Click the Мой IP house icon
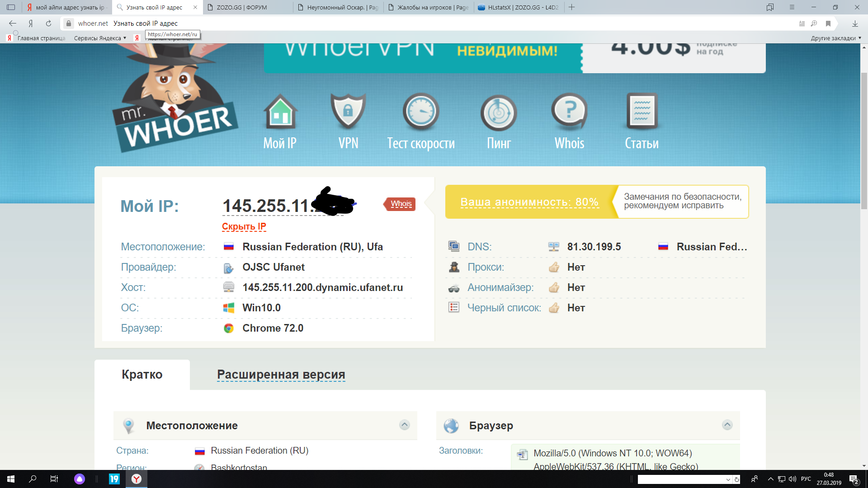Image resolution: width=868 pixels, height=488 pixels. click(x=280, y=112)
